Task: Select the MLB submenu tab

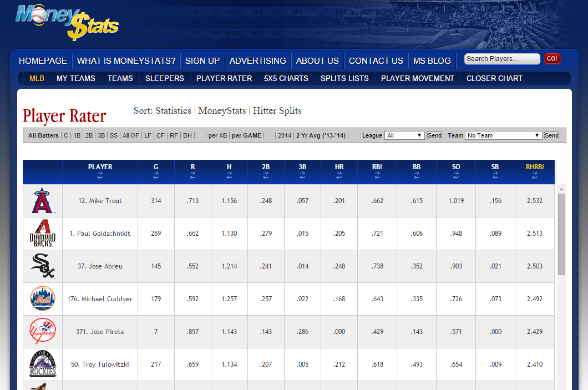Action: [37, 78]
